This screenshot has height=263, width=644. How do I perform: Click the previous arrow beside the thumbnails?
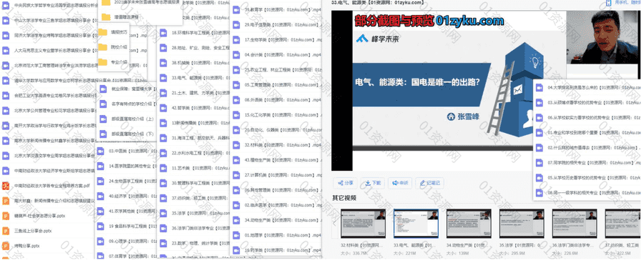click(x=335, y=224)
